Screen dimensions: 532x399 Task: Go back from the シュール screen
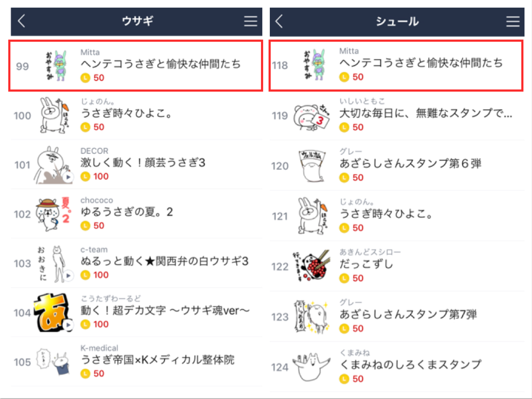279,21
